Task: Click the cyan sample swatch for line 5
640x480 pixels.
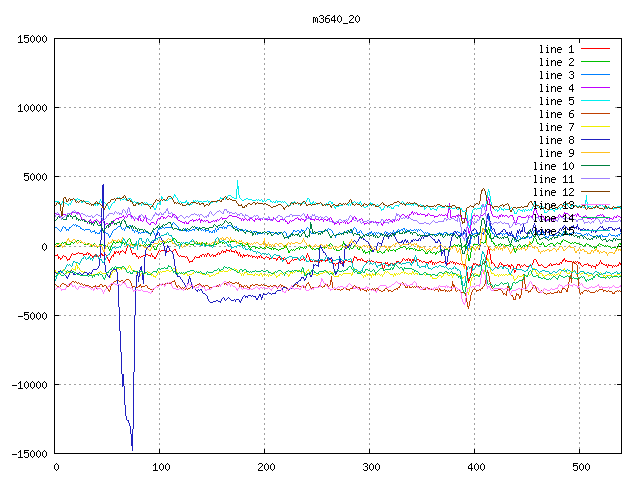Action: pyautogui.click(x=596, y=101)
